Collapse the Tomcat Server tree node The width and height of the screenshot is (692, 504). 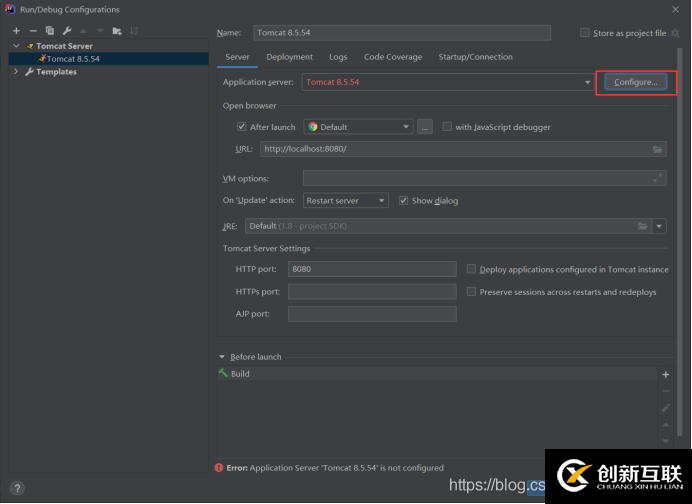[x=16, y=46]
